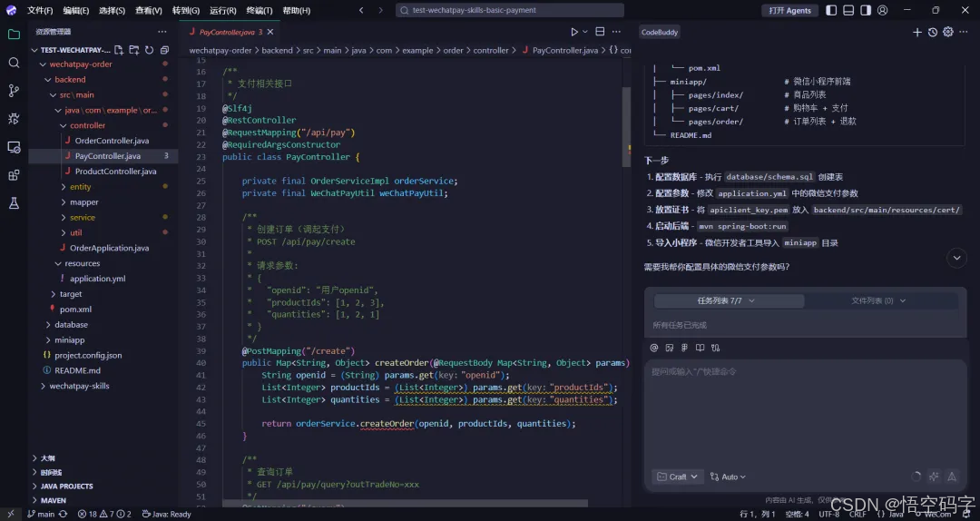980x521 pixels.
Task: Expand the mapper folder
Action: [x=83, y=202]
